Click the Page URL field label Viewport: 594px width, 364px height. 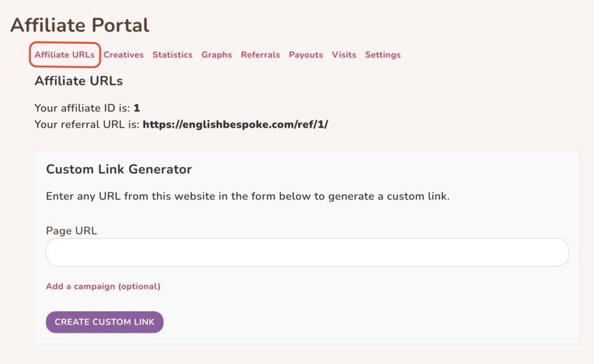71,231
